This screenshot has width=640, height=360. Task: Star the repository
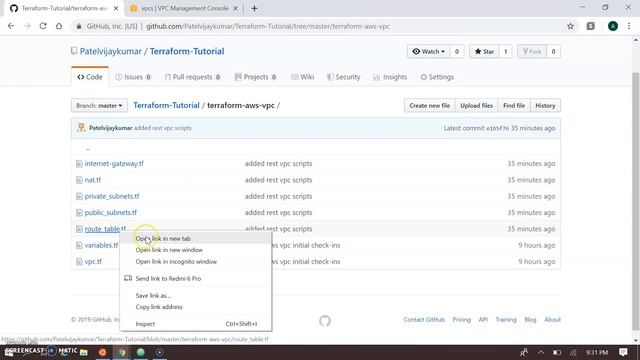coord(484,51)
